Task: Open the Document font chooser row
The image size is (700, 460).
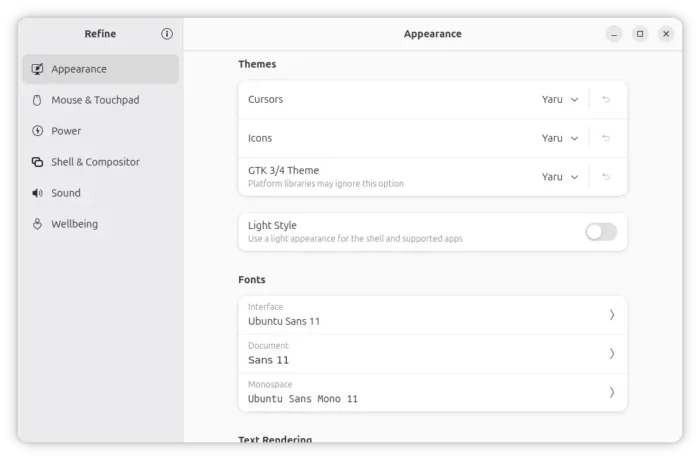Action: coord(432,353)
